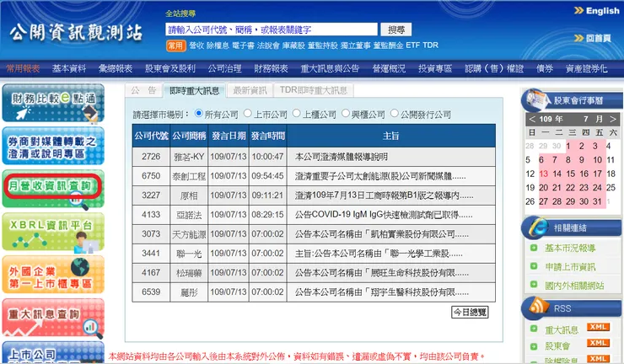Viewport: 624px width, 364px height.
Task: Open the 原相 澄清109年7月13日 announcement
Action: 384,195
